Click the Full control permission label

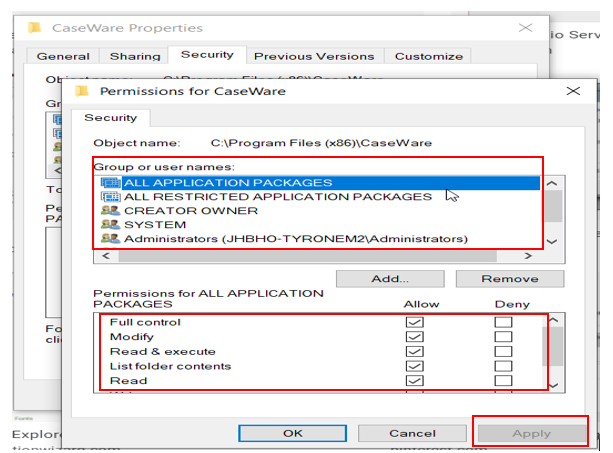145,322
